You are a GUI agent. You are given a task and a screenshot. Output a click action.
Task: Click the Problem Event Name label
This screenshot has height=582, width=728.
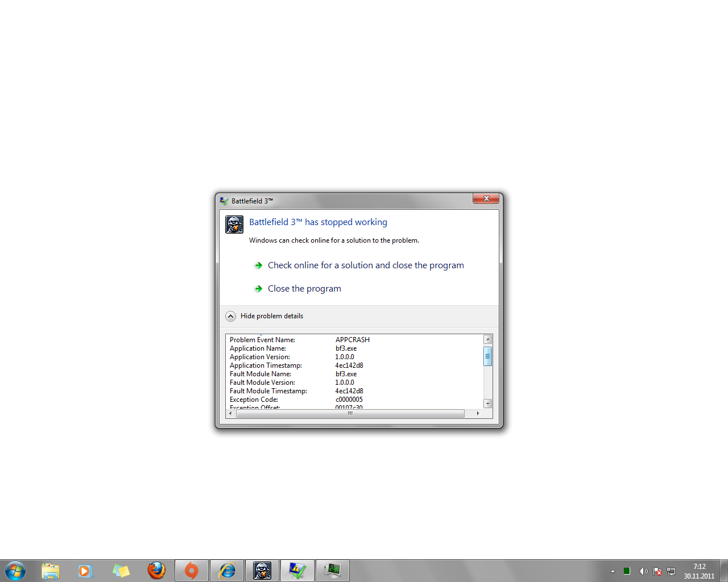(262, 340)
